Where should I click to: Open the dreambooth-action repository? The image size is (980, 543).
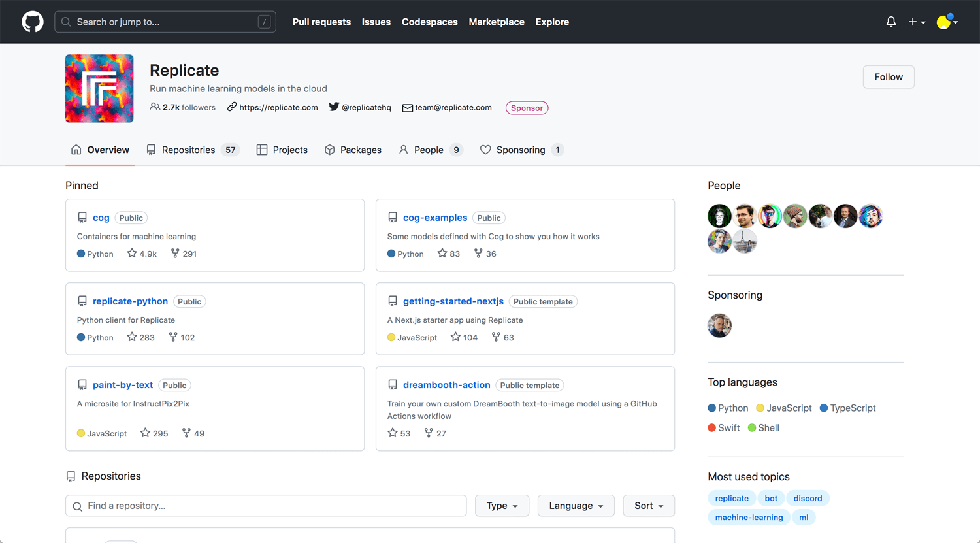[x=447, y=385]
